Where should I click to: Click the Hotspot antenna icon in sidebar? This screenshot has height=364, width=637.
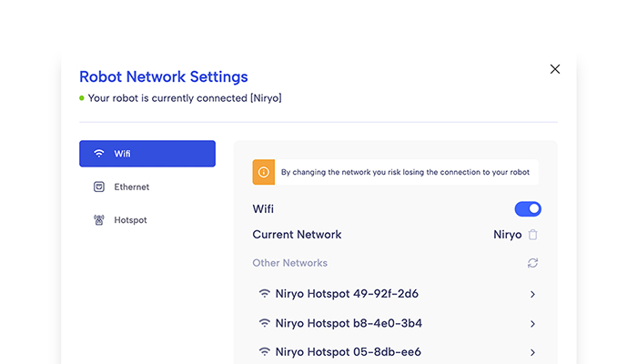point(99,220)
